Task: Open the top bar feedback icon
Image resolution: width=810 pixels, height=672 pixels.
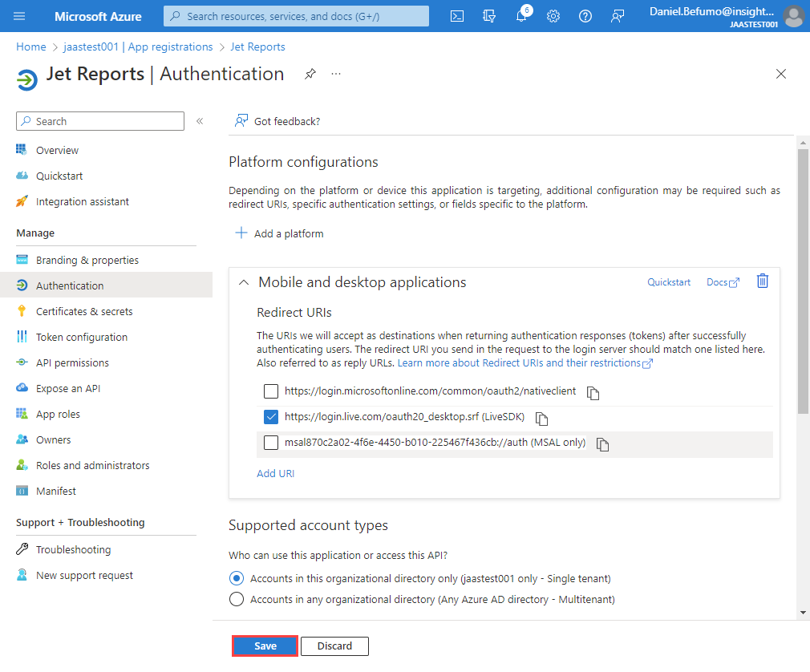Action: point(618,16)
